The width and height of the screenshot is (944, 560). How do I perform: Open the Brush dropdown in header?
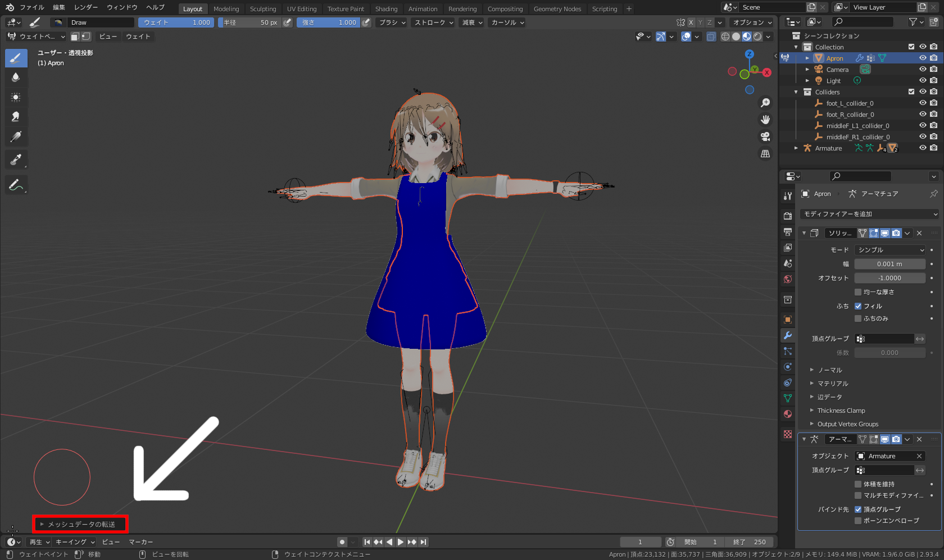391,22
